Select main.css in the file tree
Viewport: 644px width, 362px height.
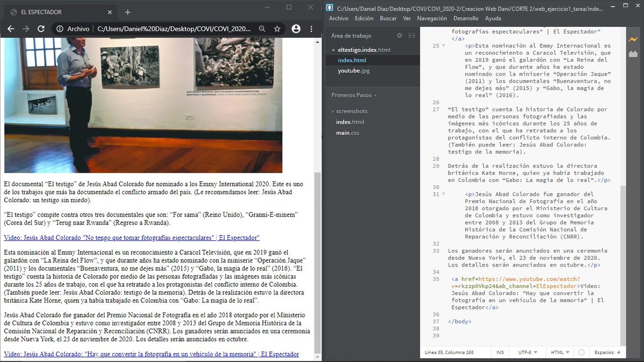point(347,132)
